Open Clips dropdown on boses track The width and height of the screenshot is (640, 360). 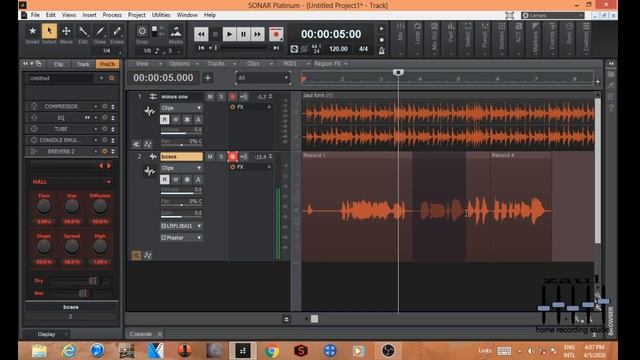click(x=181, y=168)
